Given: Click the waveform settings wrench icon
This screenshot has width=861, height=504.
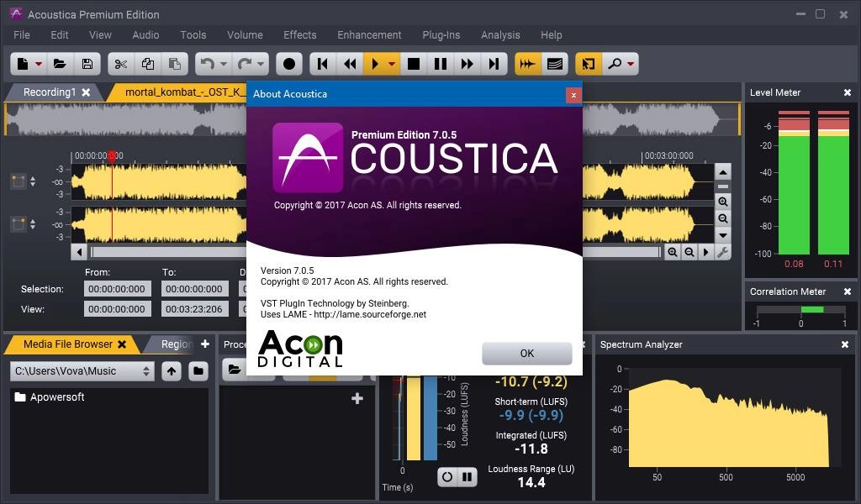Looking at the screenshot, I should pos(722,252).
